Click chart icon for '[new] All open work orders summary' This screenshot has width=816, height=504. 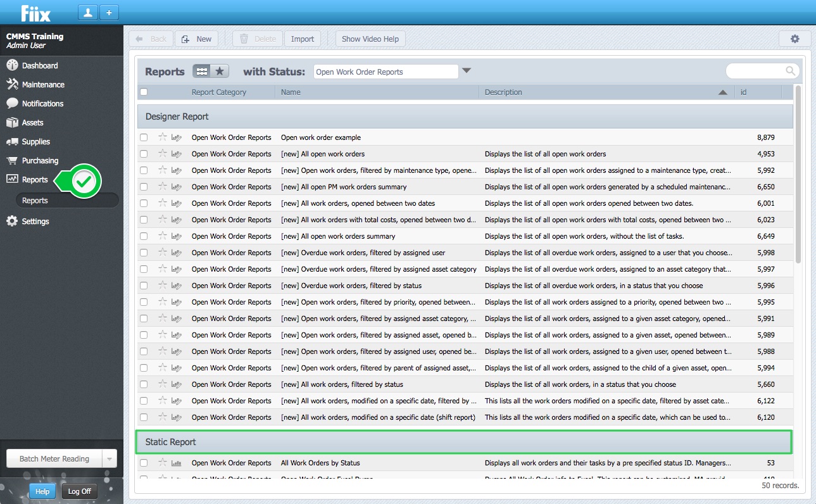(x=177, y=236)
